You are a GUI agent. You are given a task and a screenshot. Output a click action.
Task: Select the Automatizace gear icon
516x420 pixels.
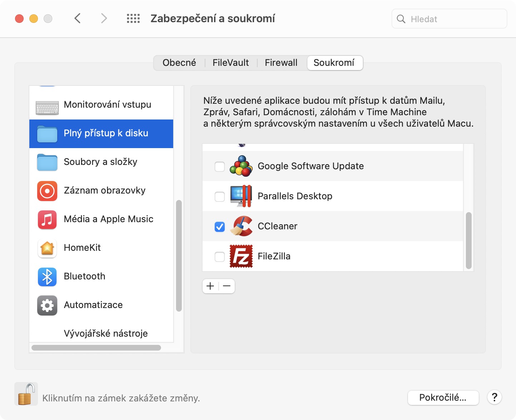[x=47, y=305]
